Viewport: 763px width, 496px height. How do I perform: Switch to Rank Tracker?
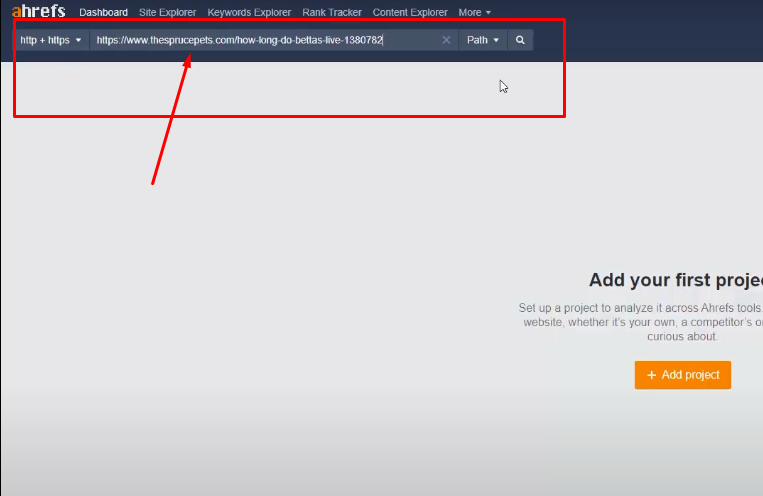click(332, 12)
